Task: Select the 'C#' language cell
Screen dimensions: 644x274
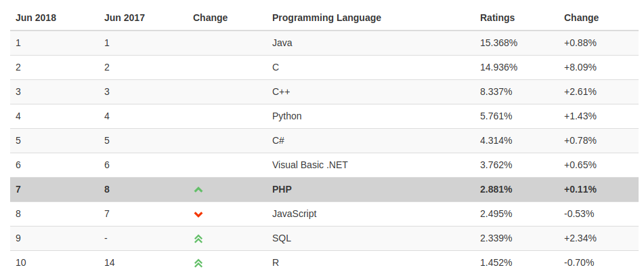Action: point(278,140)
